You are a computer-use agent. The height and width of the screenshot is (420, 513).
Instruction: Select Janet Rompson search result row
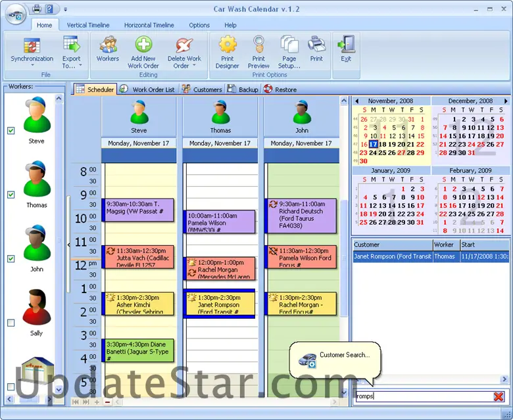[x=431, y=256]
